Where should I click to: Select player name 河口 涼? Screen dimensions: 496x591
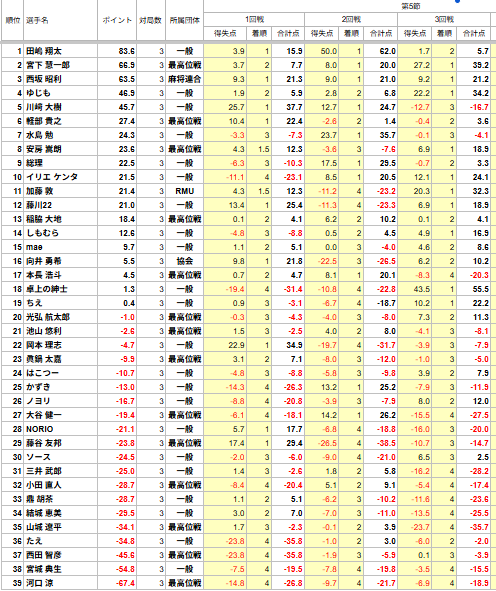40,583
